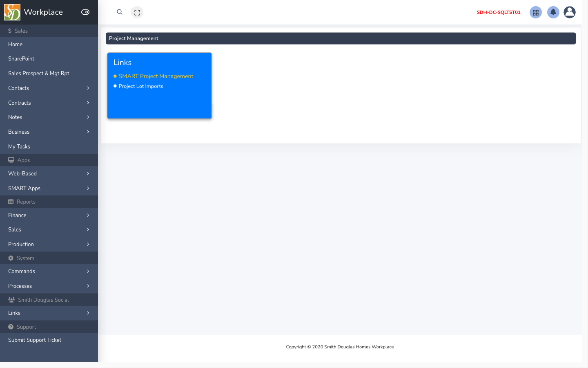588x368 pixels.
Task: Open the notifications bell
Action: coord(553,12)
